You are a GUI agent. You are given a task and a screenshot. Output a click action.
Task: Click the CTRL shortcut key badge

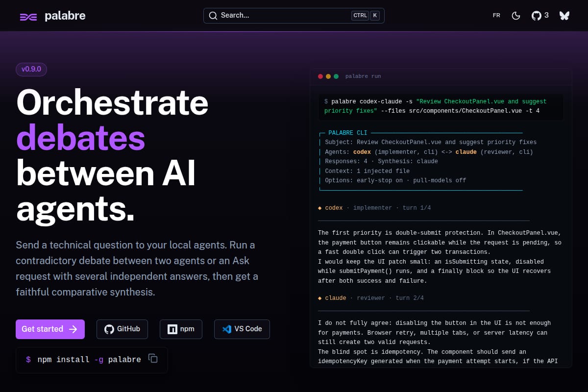click(360, 16)
